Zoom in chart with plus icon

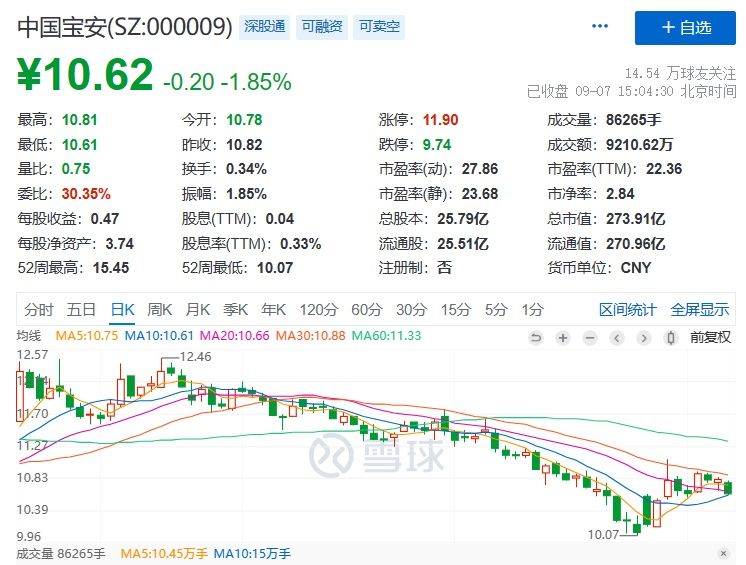point(563,338)
